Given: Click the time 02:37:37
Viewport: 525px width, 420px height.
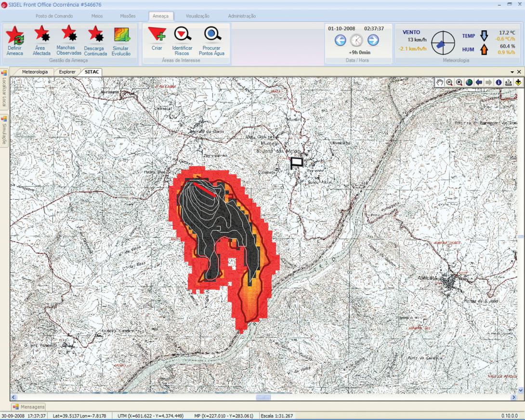Looking at the screenshot, I should click(374, 28).
